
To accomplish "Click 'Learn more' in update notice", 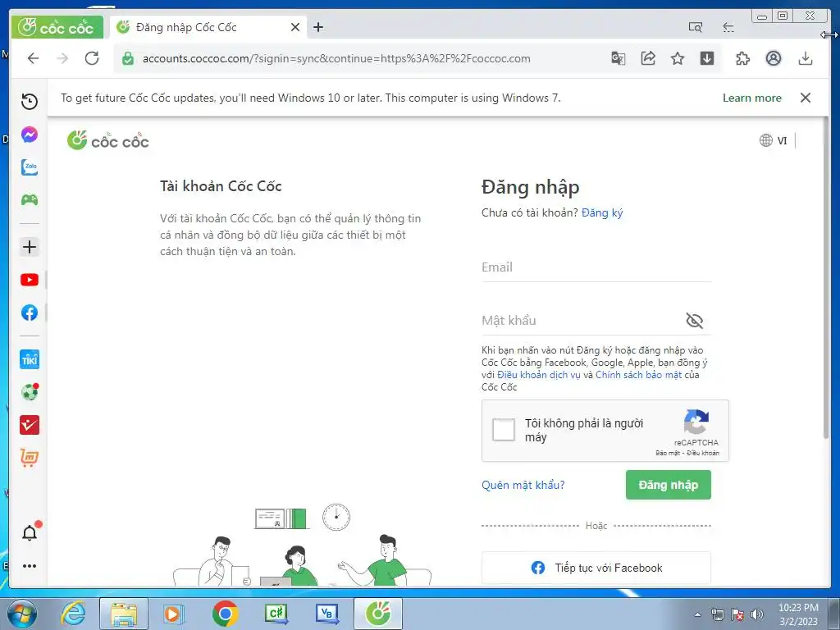I will point(751,98).
